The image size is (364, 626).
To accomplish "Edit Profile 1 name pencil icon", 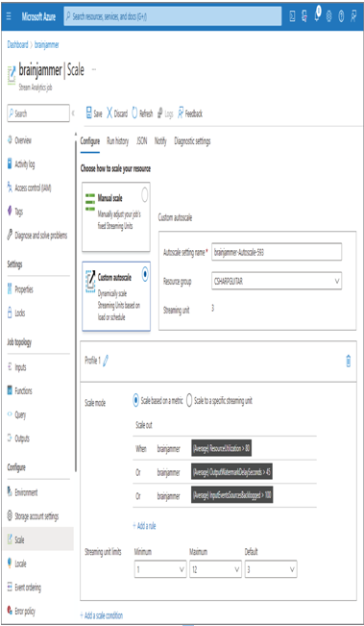I will pos(106,361).
